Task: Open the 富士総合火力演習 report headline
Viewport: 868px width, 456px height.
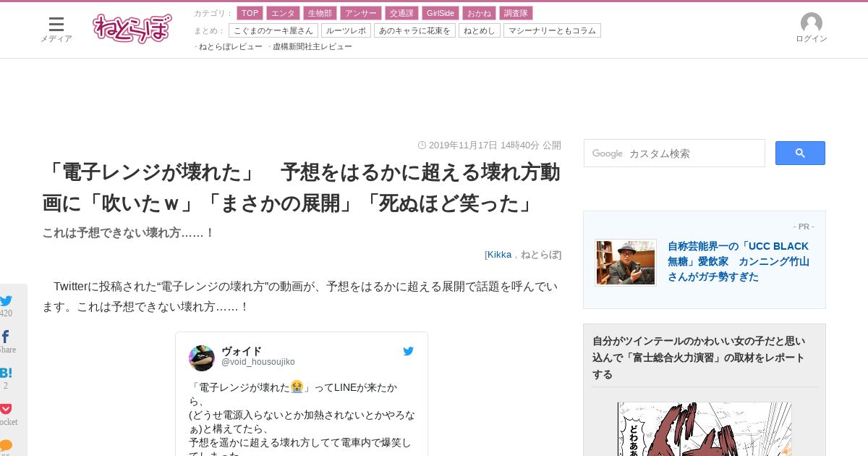Action: point(699,358)
